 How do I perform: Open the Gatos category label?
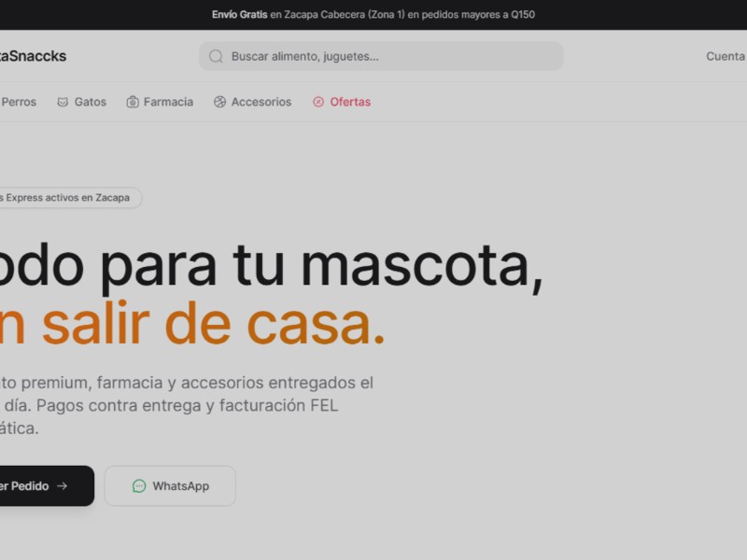(x=91, y=102)
